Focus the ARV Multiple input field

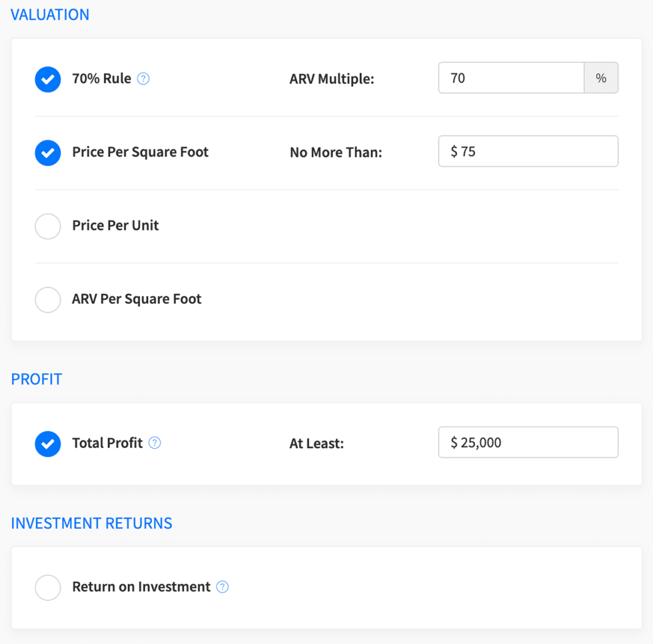point(511,78)
